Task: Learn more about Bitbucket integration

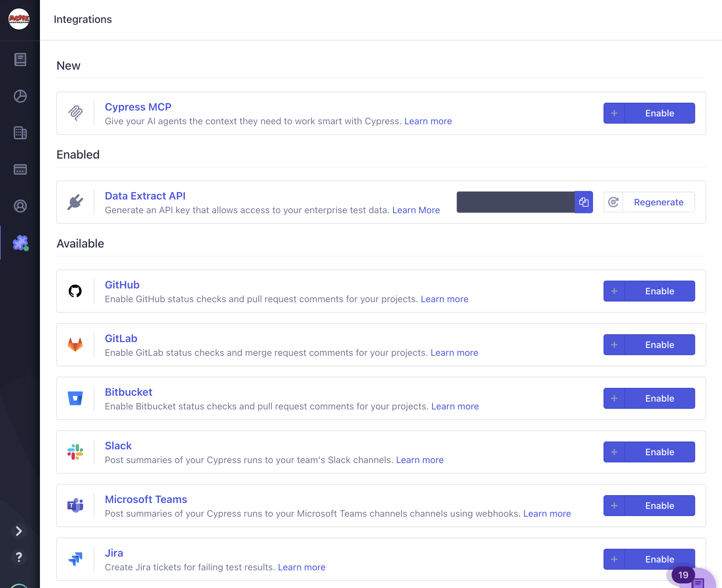Action: (x=455, y=406)
